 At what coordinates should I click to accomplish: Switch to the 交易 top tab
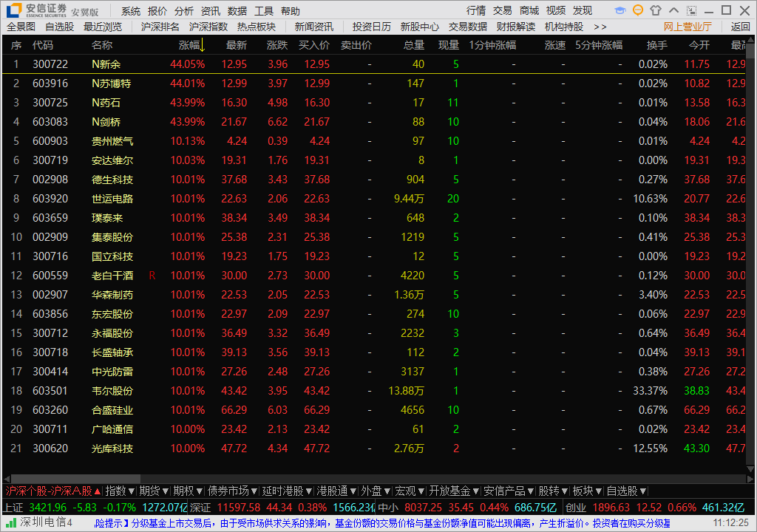tap(503, 10)
